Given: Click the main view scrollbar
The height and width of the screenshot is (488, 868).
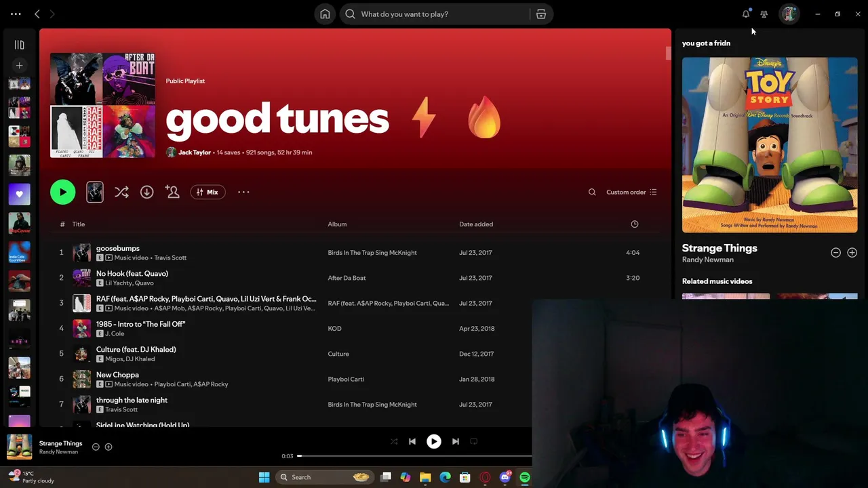Looking at the screenshot, I should click(668, 54).
